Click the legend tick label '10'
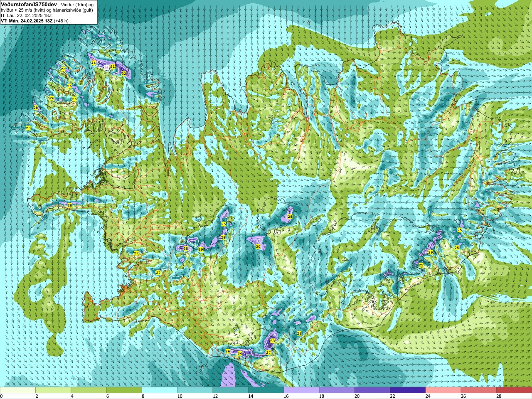 [x=180, y=396]
